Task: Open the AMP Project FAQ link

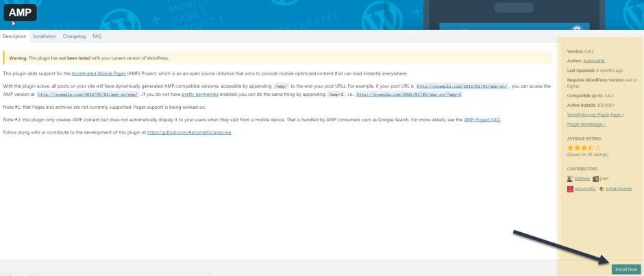Action: coord(482,120)
